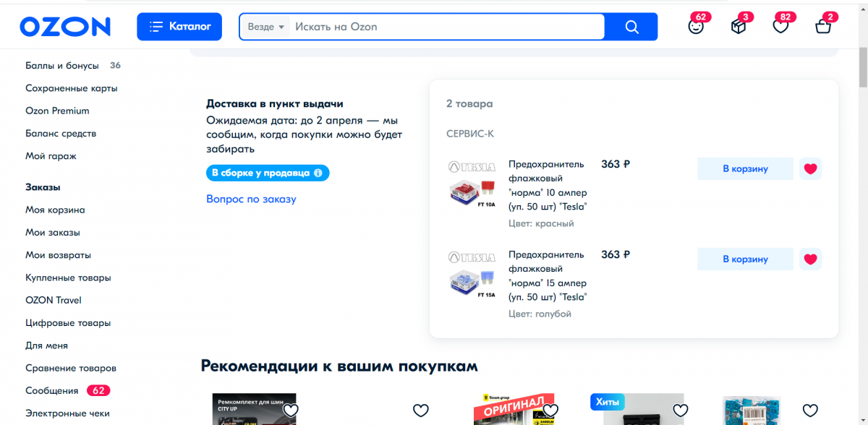Favorite the recommended blue fuses item
868x425 pixels.
pyautogui.click(x=810, y=411)
